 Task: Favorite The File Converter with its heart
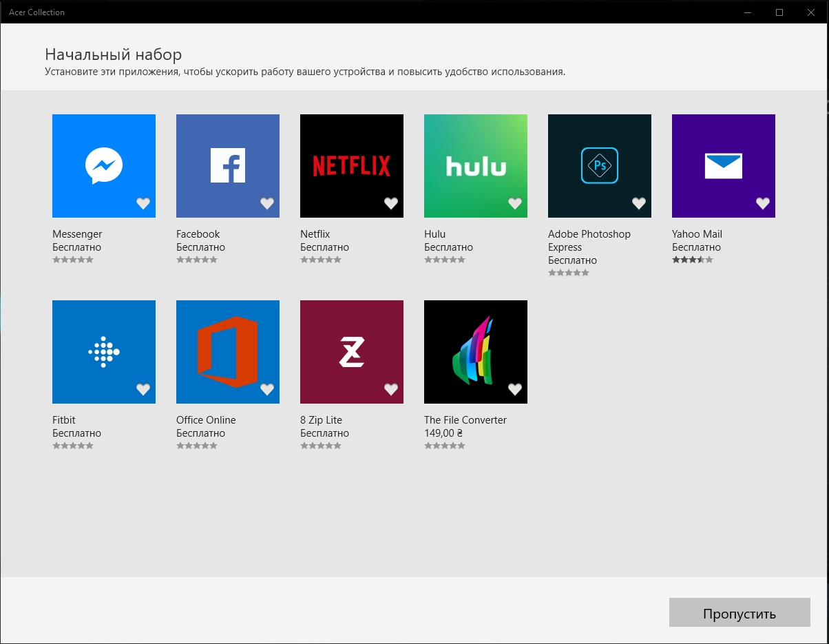point(515,389)
